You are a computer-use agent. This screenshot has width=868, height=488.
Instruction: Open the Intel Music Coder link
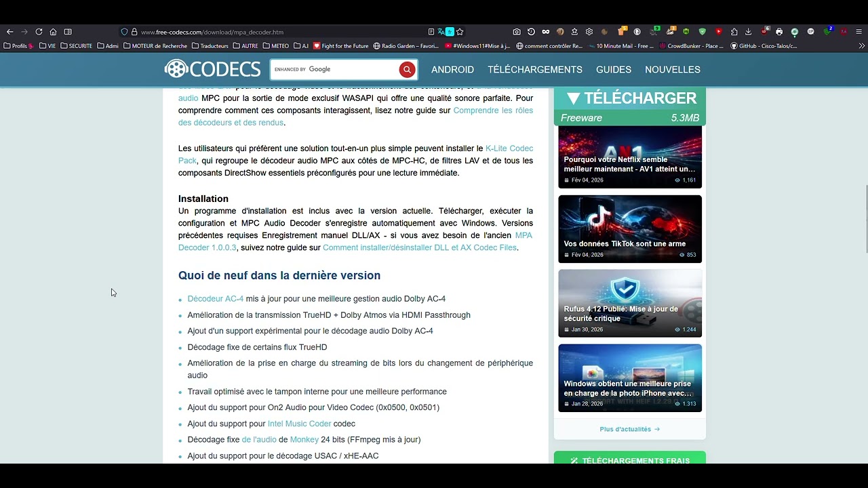(x=299, y=424)
